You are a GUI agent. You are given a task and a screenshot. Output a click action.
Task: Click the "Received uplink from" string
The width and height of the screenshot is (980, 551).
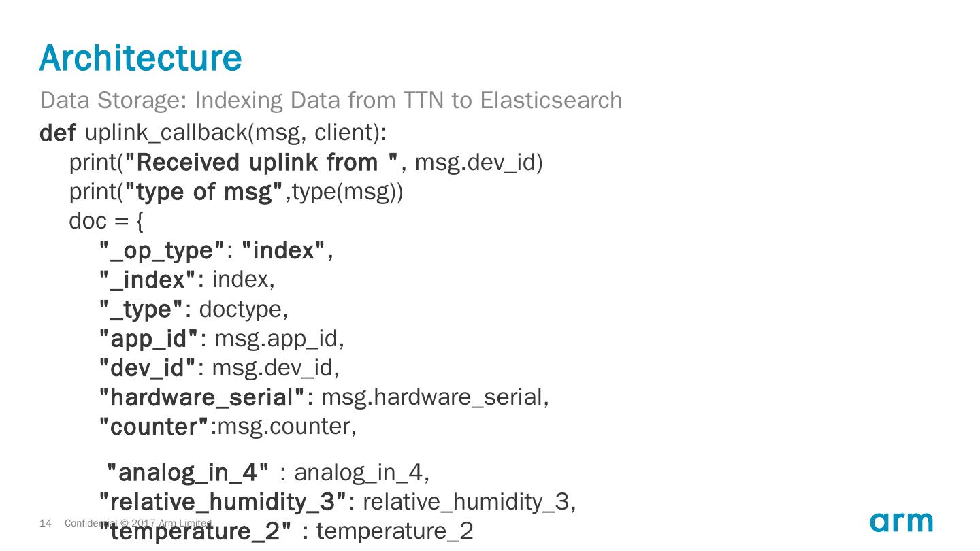click(262, 163)
